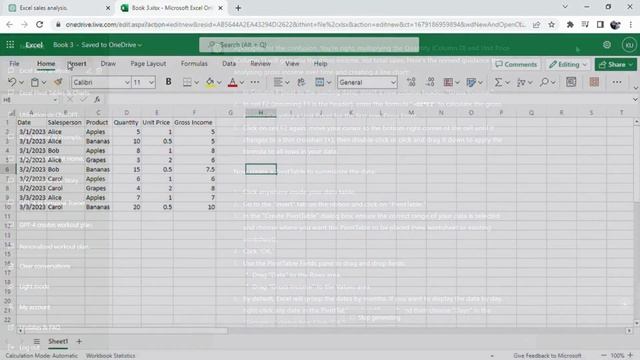Click Increase Decimal icon

click(x=411, y=82)
